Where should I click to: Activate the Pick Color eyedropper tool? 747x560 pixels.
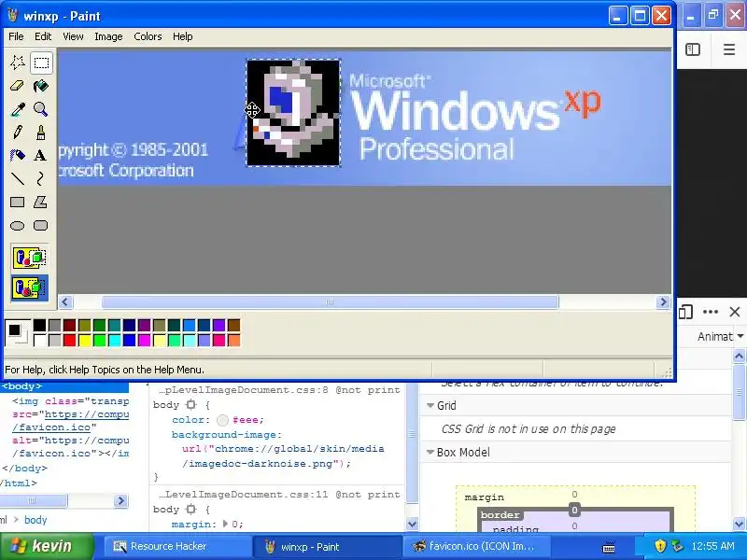point(18,109)
